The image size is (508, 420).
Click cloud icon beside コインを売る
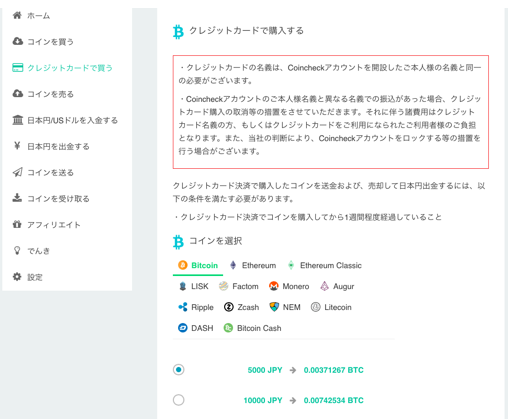(17, 93)
